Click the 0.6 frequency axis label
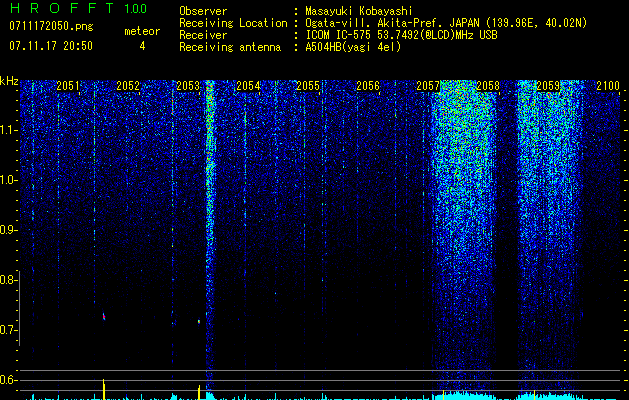This screenshot has width=629, height=400. [x=8, y=380]
